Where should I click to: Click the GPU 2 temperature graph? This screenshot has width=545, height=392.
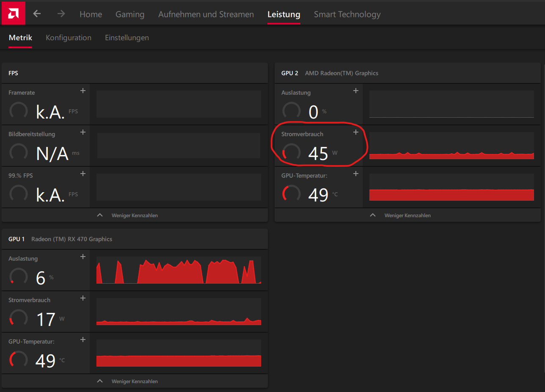pos(451,187)
